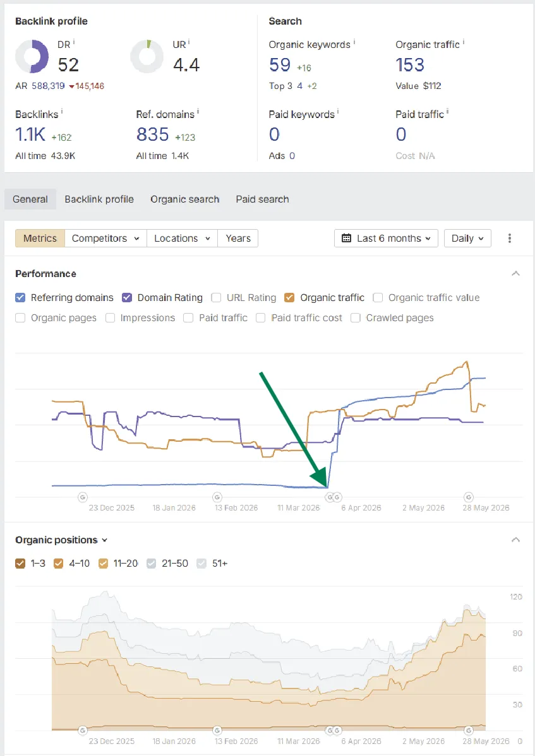Collapse the Performance section
The width and height of the screenshot is (535, 756).
point(515,273)
